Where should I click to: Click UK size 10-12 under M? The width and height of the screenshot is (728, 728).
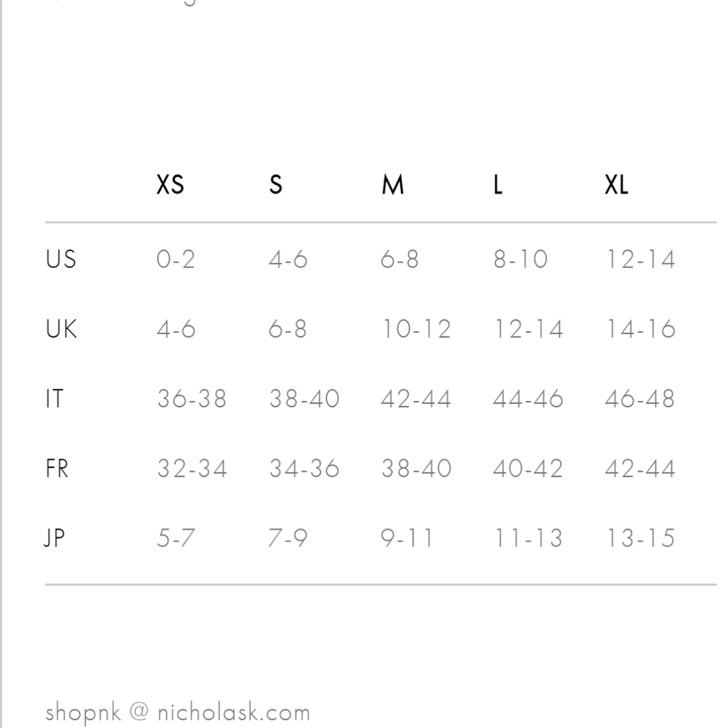416,329
